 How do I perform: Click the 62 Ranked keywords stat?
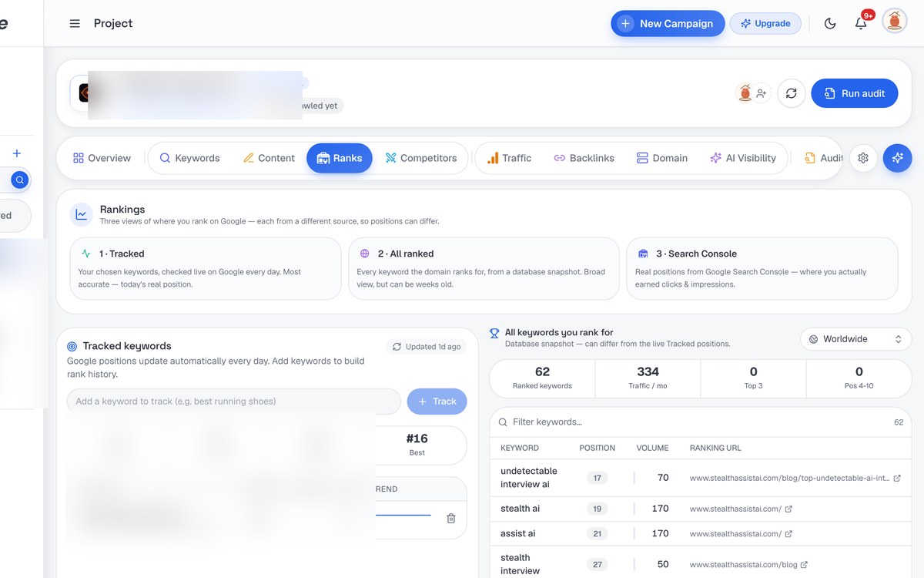point(542,378)
